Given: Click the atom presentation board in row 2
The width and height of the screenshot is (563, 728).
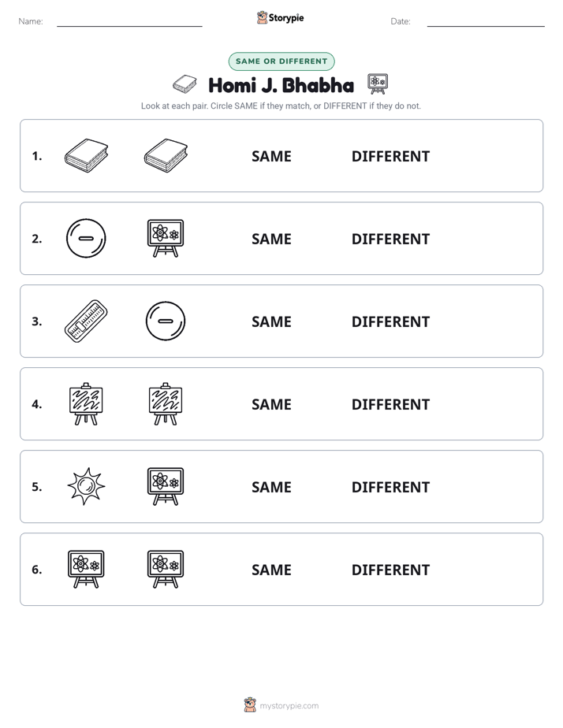Looking at the screenshot, I should click(x=166, y=238).
